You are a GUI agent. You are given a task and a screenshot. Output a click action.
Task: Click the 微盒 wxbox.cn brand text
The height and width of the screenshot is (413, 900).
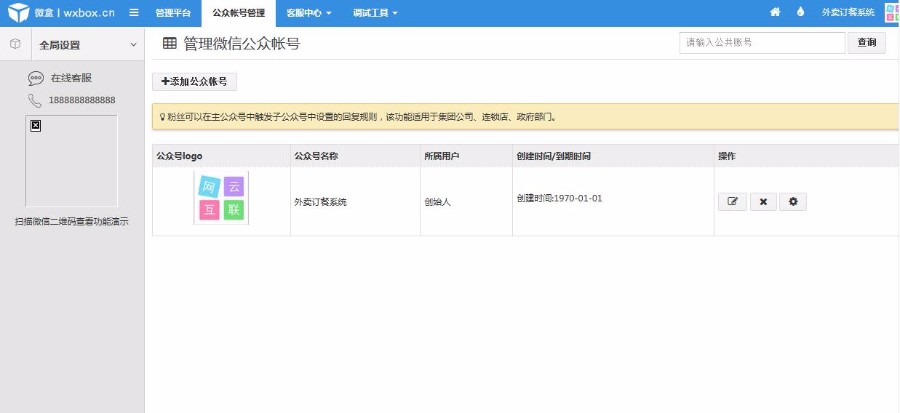pos(74,13)
